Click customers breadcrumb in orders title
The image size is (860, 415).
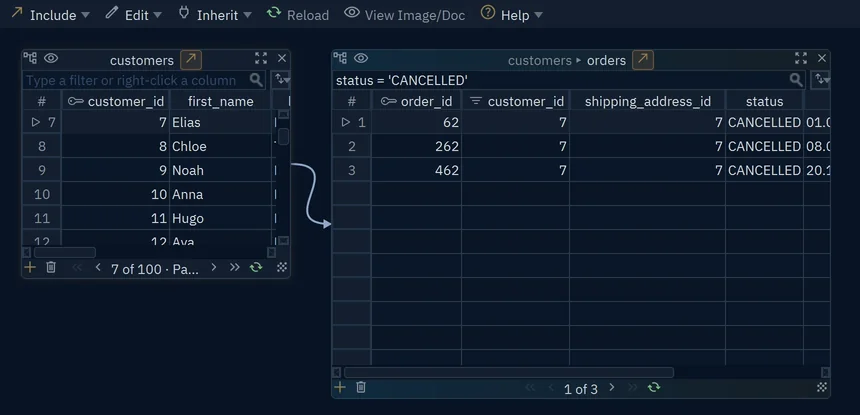coord(540,60)
